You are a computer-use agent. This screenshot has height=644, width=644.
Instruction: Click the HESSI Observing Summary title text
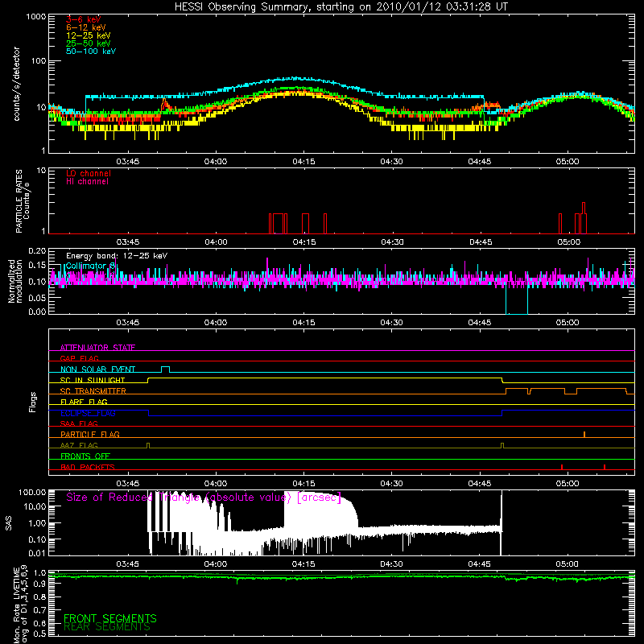tap(341, 7)
